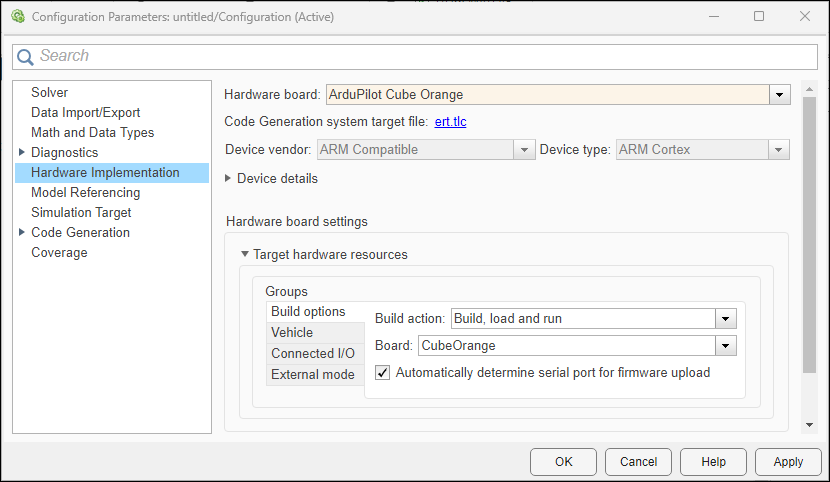Expand the Device details section
Screen dimensions: 830x482
click(229, 179)
